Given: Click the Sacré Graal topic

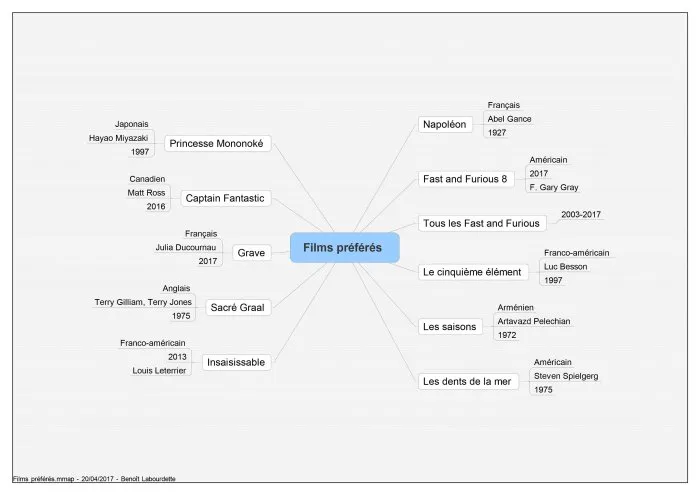Looking at the screenshot, I should click(x=238, y=308).
